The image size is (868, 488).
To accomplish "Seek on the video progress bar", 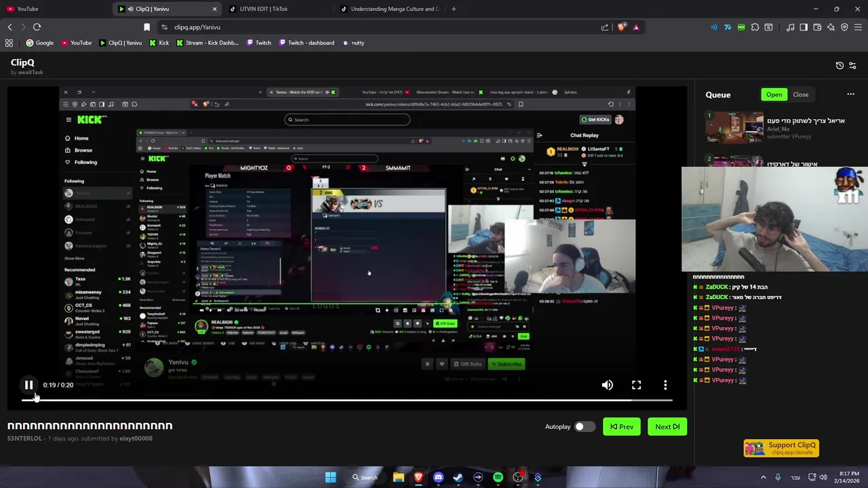I will (347, 400).
